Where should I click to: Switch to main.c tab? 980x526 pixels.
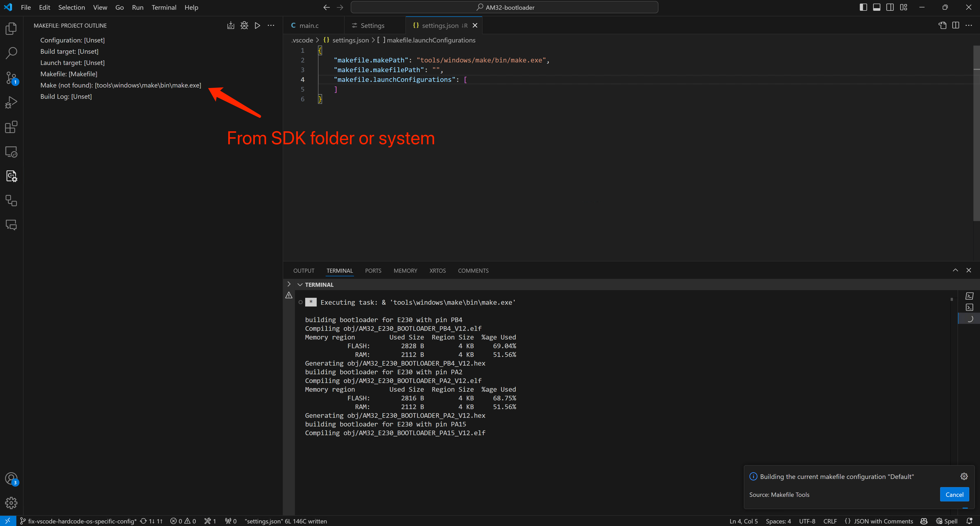click(x=309, y=26)
